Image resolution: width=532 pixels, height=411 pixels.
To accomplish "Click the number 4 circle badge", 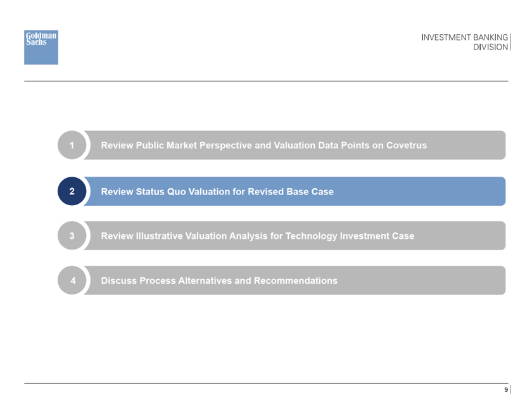I will 72,280.
